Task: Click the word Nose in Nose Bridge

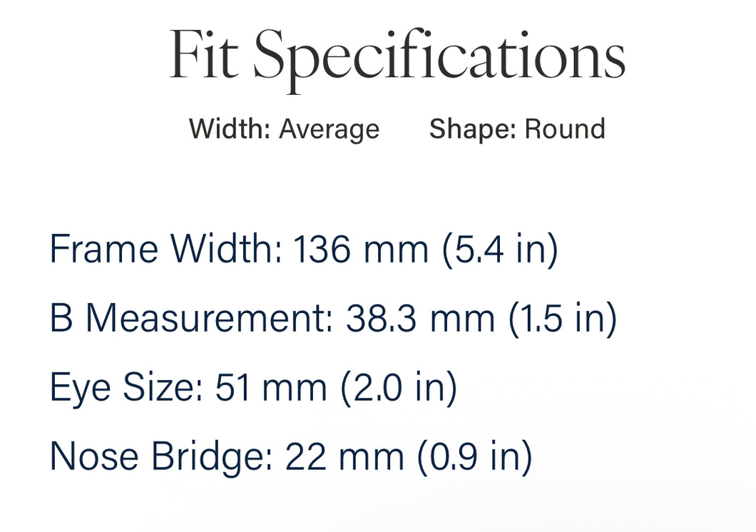Action: (94, 456)
